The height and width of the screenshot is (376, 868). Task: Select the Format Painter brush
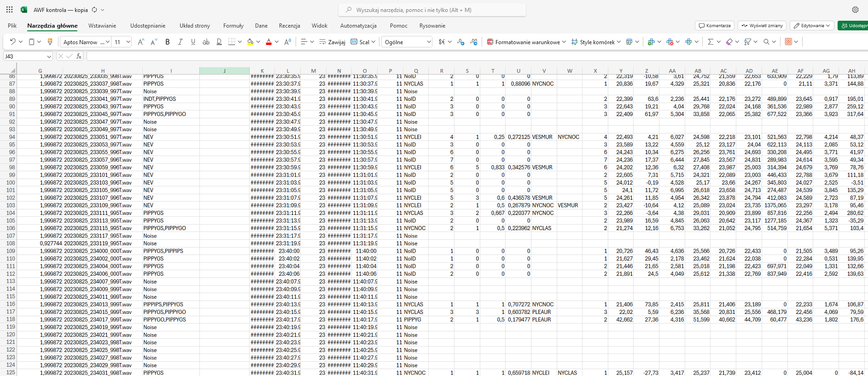pos(50,42)
